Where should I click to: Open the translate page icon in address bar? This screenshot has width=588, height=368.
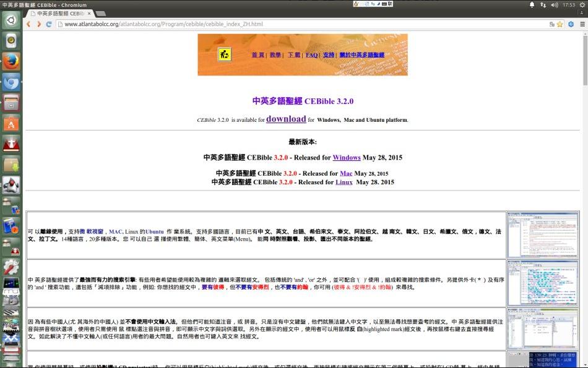tap(552, 24)
